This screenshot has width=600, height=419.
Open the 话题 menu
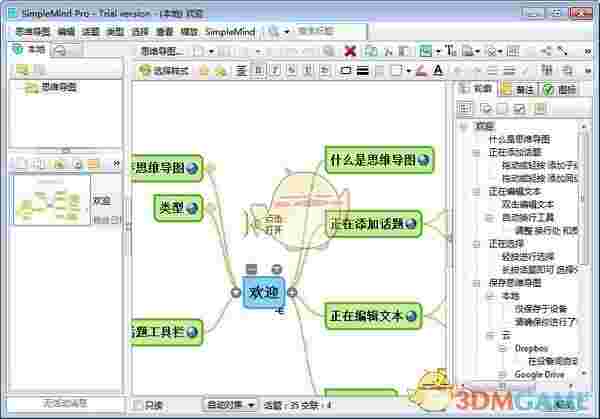[91, 32]
